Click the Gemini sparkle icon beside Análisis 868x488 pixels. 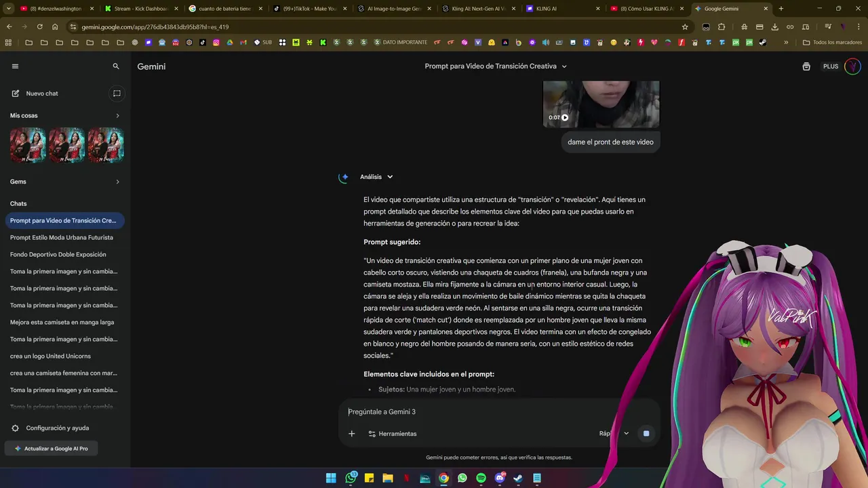(x=344, y=178)
